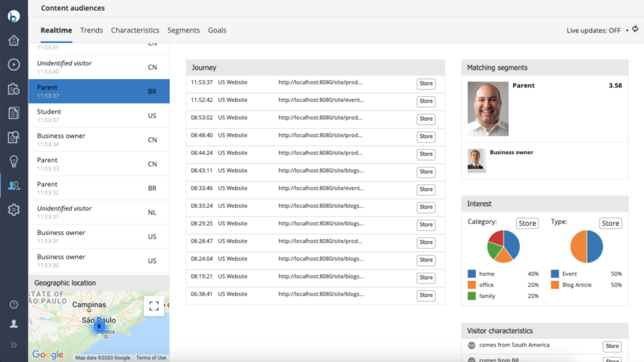The image size is (644, 362).
Task: Store the 'comes from South America' characteristic
Action: [x=612, y=346]
